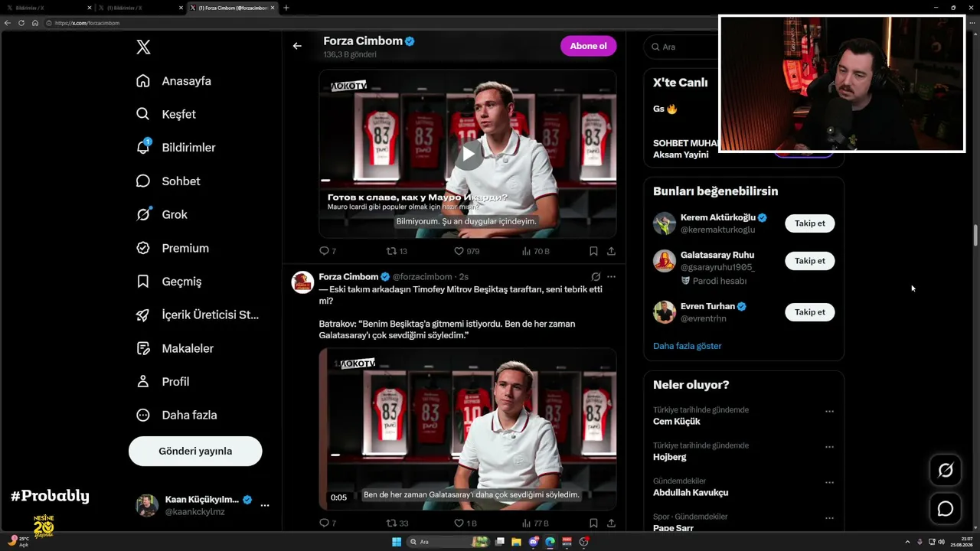
Task: Click the X logo in the sidebar
Action: point(143,47)
